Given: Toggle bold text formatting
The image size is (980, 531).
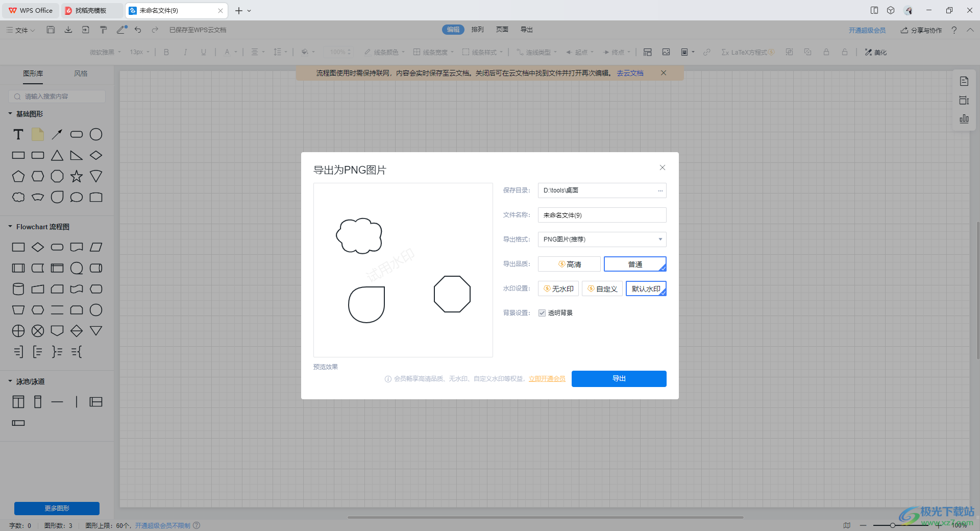Looking at the screenshot, I should point(166,52).
